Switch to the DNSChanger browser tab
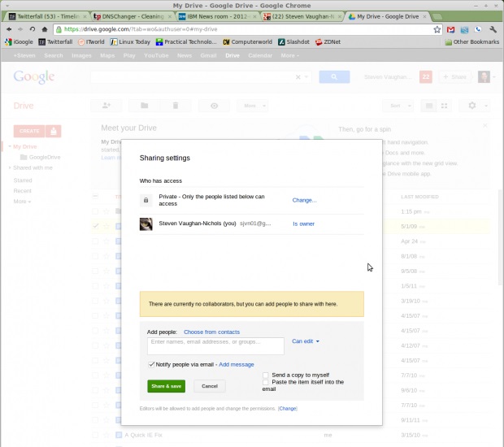 click(133, 16)
